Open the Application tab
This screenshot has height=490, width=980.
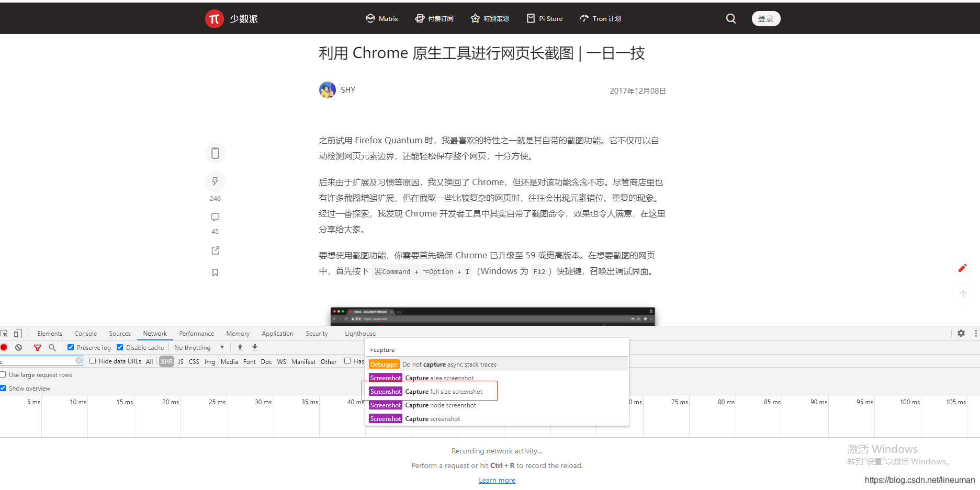(x=277, y=334)
